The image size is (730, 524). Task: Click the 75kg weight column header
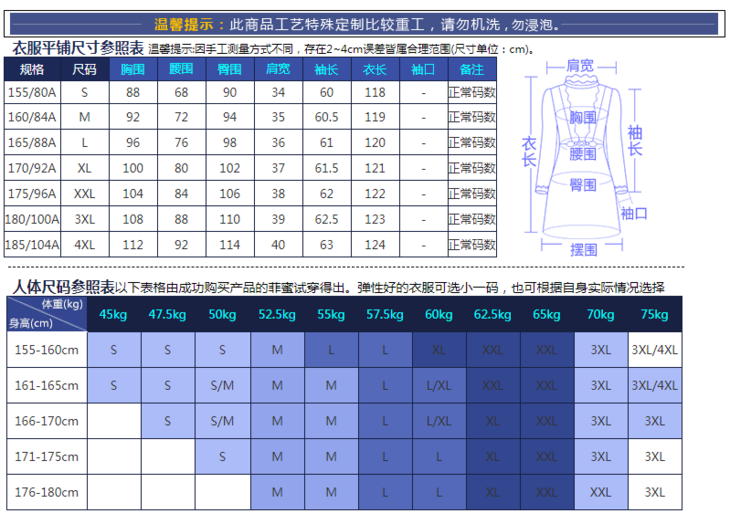click(x=654, y=315)
